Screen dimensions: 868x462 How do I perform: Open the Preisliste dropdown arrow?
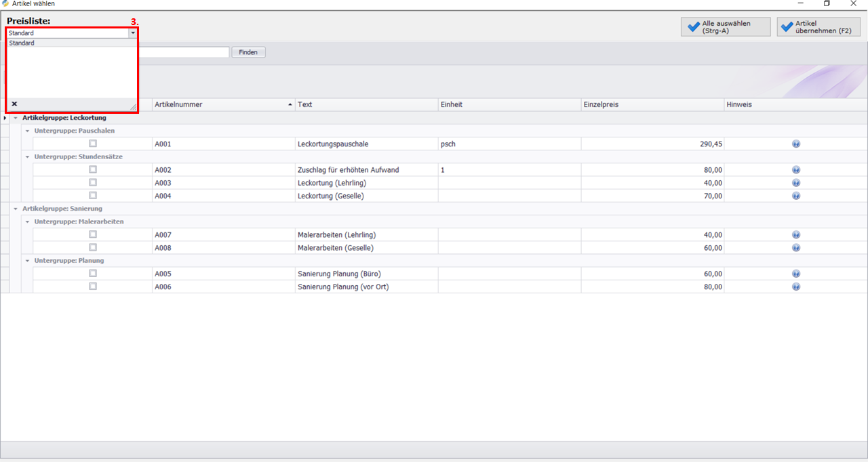tap(133, 33)
